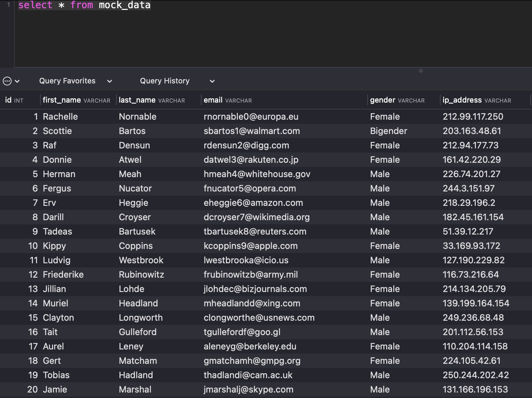The height and width of the screenshot is (398, 532).
Task: Click into the SQL query editor text
Action: 84,5
